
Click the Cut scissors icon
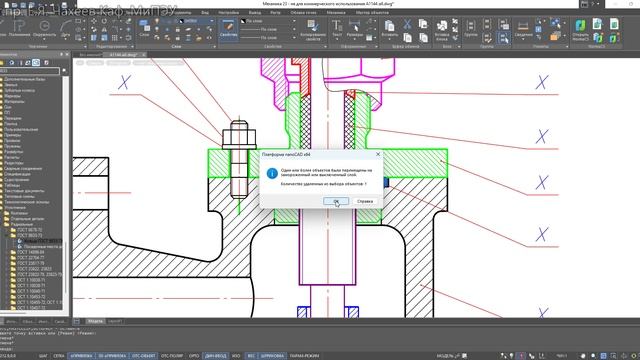407,24
